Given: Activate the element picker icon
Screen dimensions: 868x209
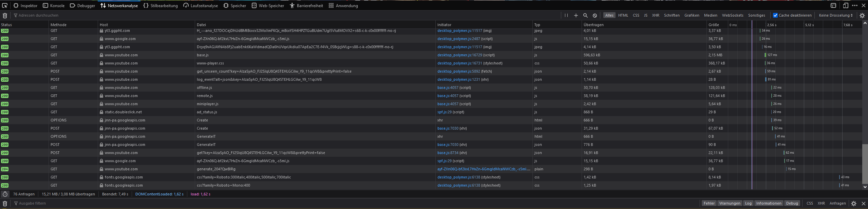Looking at the screenshot, I should pyautogui.click(x=5, y=5).
